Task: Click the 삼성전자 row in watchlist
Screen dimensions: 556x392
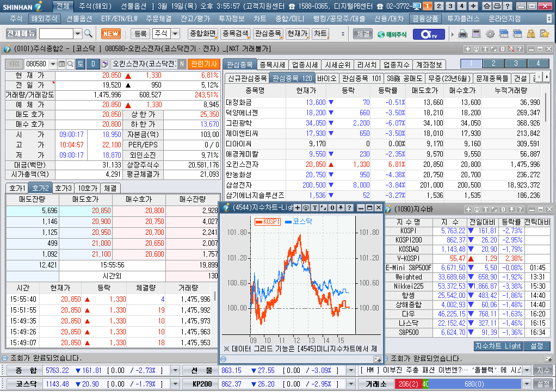Action: [x=382, y=185]
